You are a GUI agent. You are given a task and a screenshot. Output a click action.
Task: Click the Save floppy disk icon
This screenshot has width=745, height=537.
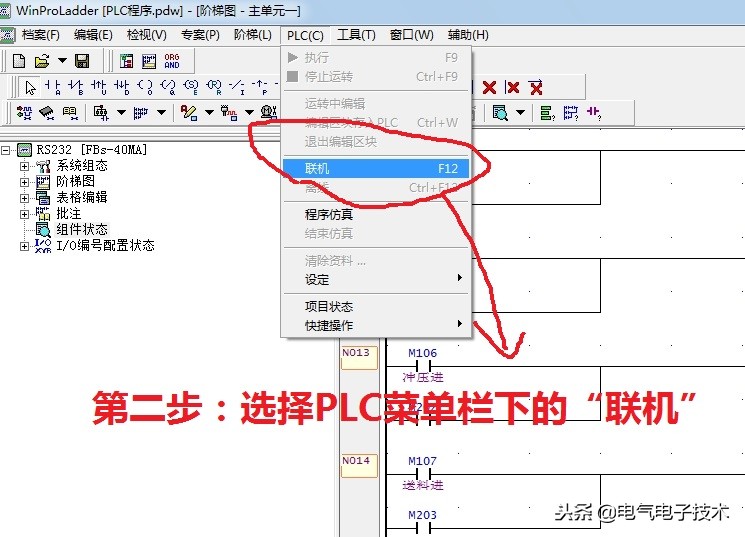point(82,61)
